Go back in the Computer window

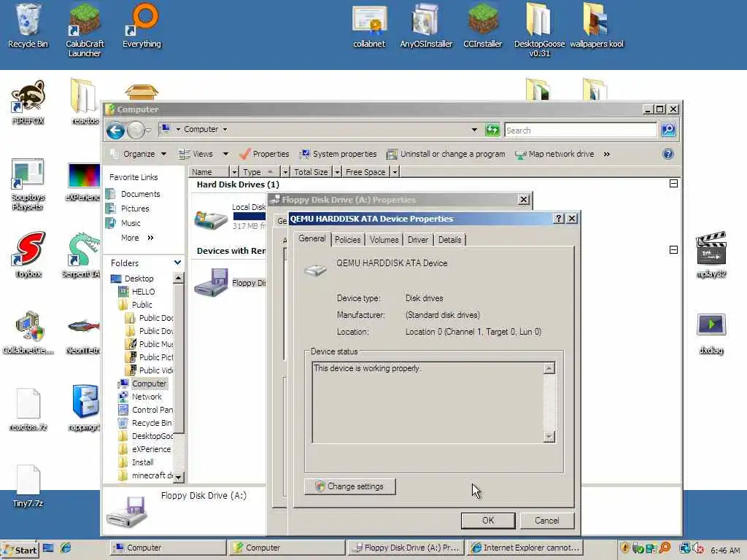pyautogui.click(x=115, y=130)
